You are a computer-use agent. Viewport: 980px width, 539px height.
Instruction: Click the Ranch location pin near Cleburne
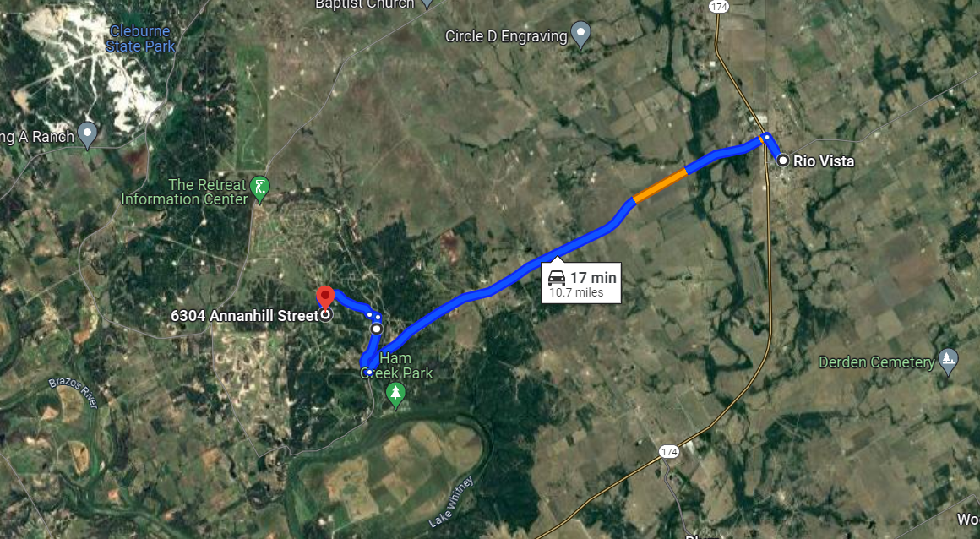tap(88, 136)
